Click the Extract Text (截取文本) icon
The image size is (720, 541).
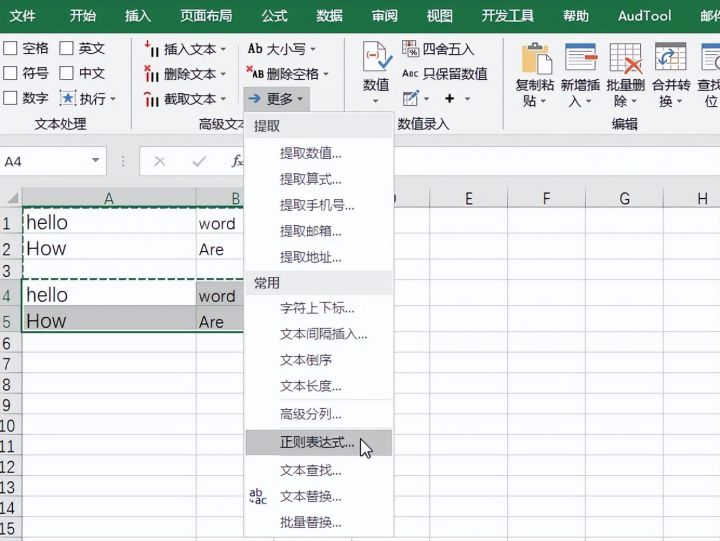pos(151,98)
